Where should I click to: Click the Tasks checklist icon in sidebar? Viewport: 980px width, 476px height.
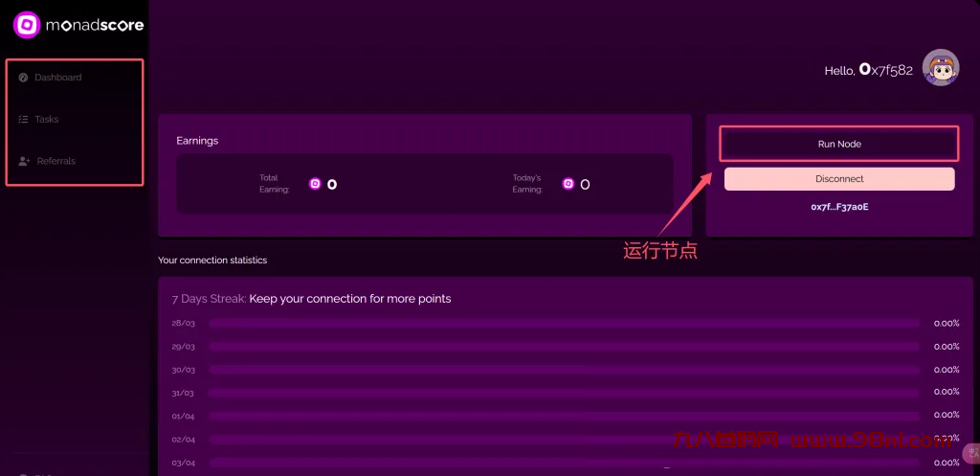(x=23, y=120)
